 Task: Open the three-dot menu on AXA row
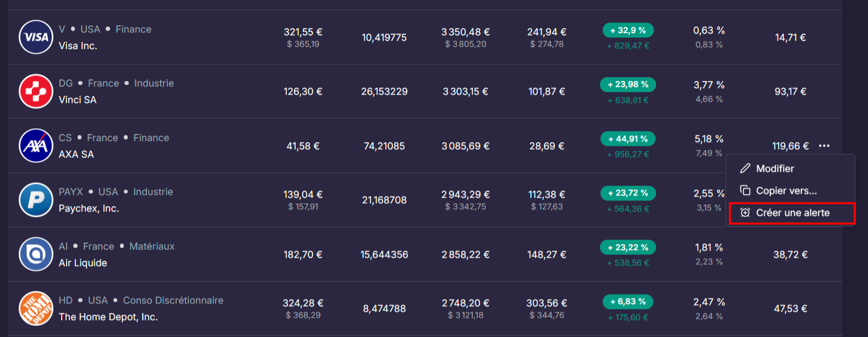pyautogui.click(x=824, y=146)
